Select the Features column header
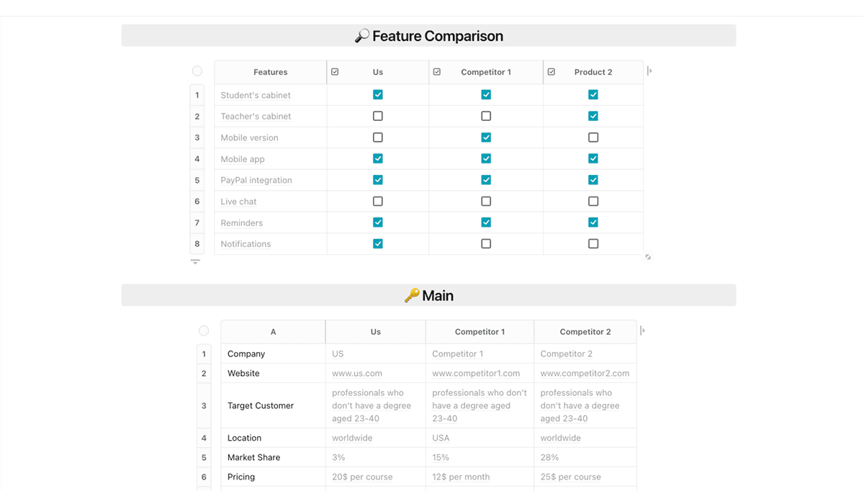This screenshot has width=864, height=504. (x=271, y=72)
